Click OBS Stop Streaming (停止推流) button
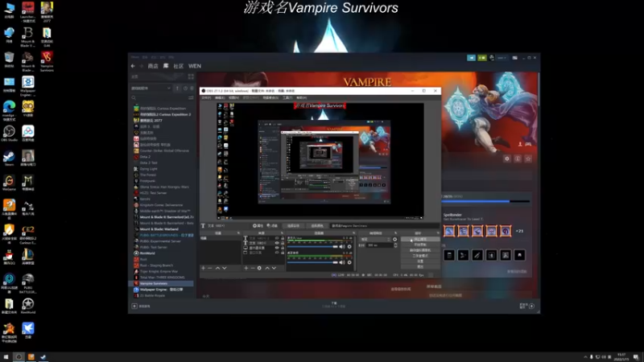The width and height of the screenshot is (644, 362). pyautogui.click(x=420, y=239)
